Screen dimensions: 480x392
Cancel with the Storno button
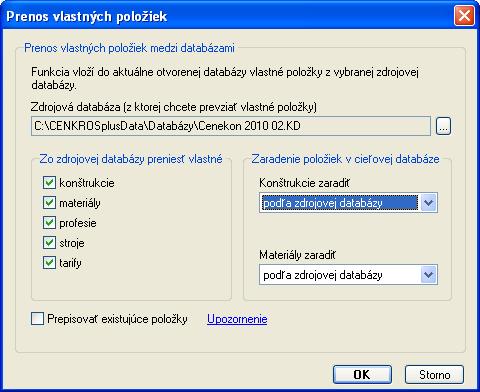[x=434, y=374]
